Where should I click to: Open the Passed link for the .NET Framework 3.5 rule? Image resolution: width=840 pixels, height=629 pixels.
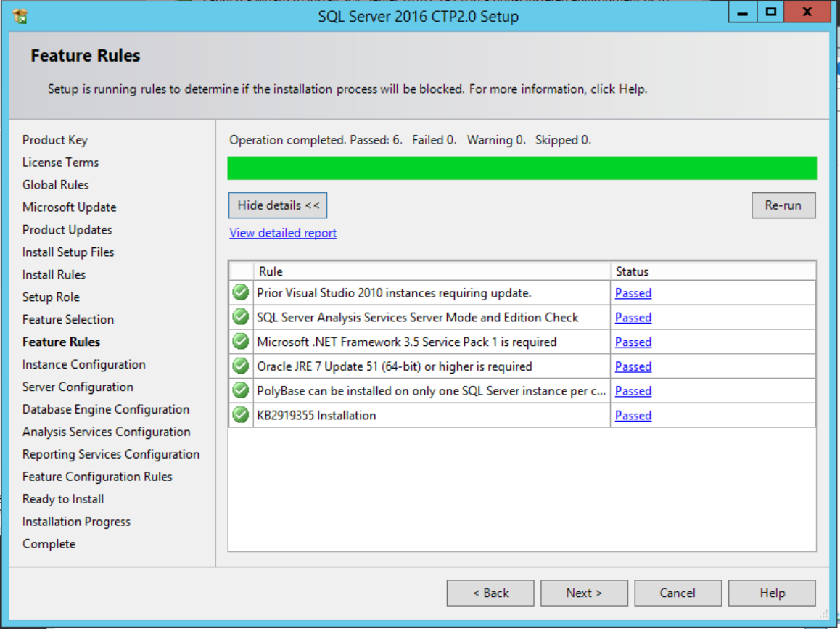(633, 342)
